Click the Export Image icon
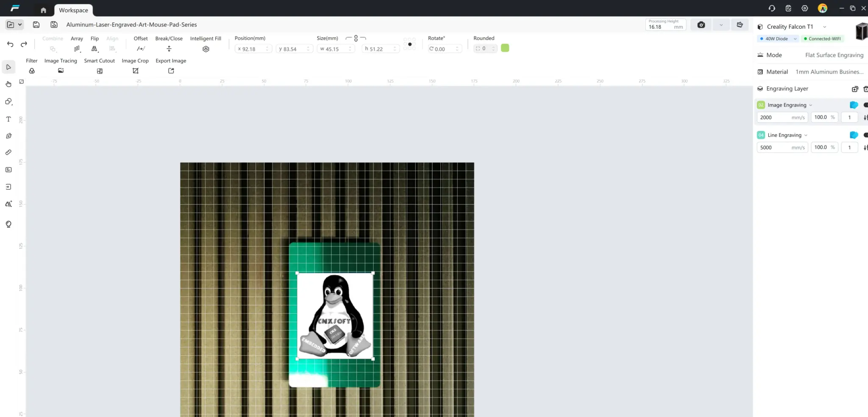Viewport: 868px width, 417px height. pos(171,71)
